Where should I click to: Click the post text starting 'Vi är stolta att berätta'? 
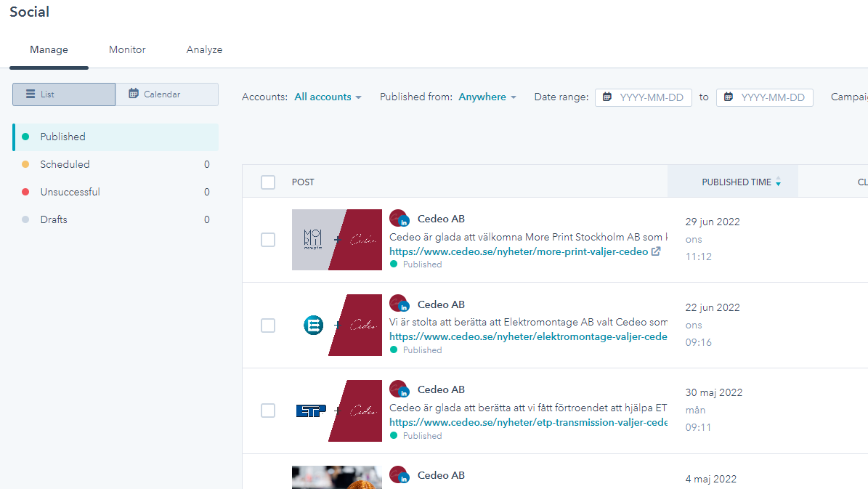tap(528, 323)
